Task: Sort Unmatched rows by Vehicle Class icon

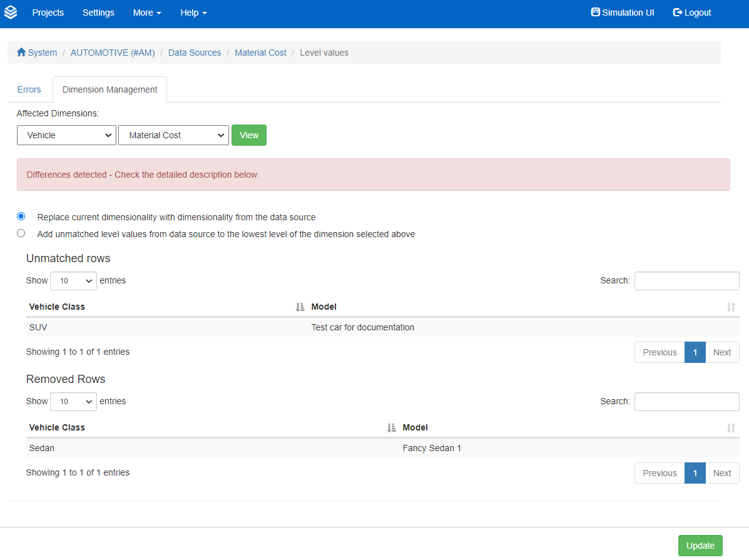Action: pyautogui.click(x=300, y=307)
